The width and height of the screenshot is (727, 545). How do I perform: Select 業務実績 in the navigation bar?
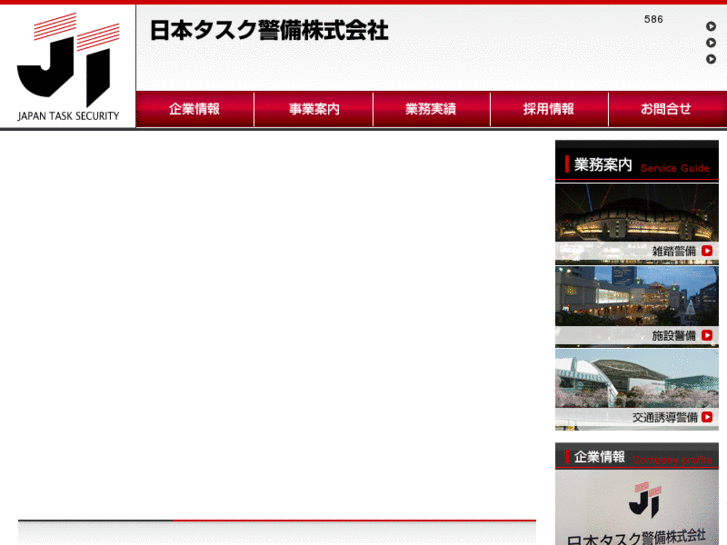point(431,109)
